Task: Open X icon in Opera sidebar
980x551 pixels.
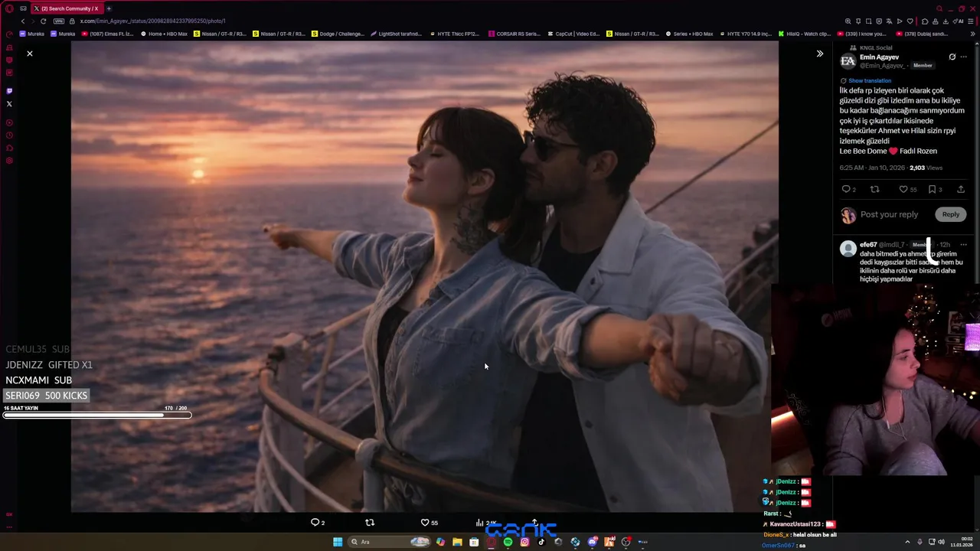Action: (9, 103)
